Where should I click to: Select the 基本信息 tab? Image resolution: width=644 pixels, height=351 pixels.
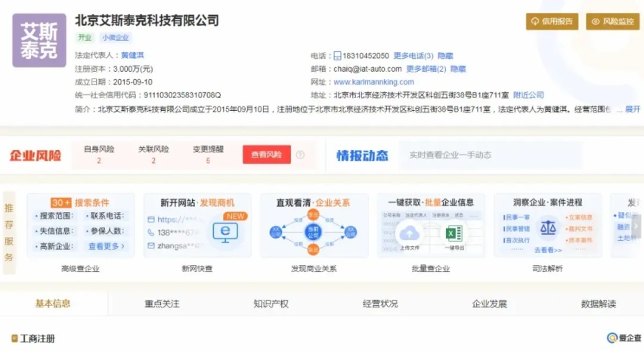coord(53,303)
